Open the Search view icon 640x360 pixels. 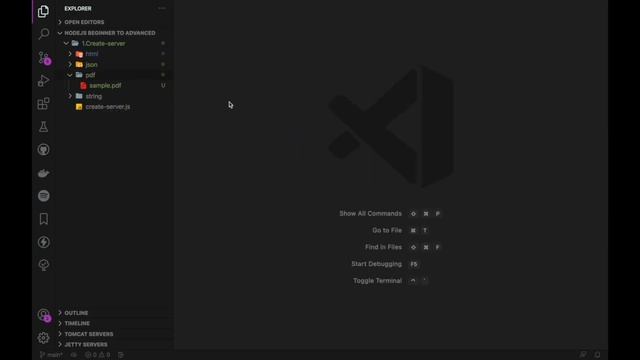pos(43,33)
